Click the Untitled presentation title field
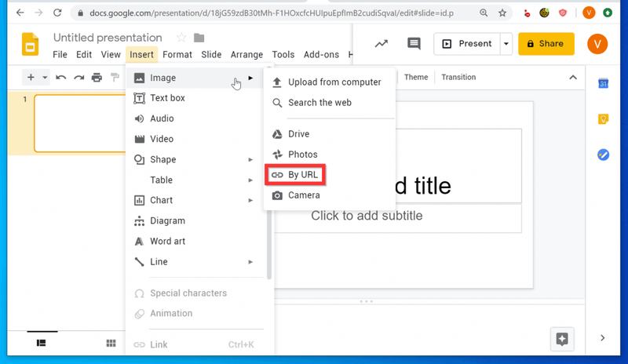 pyautogui.click(x=108, y=38)
